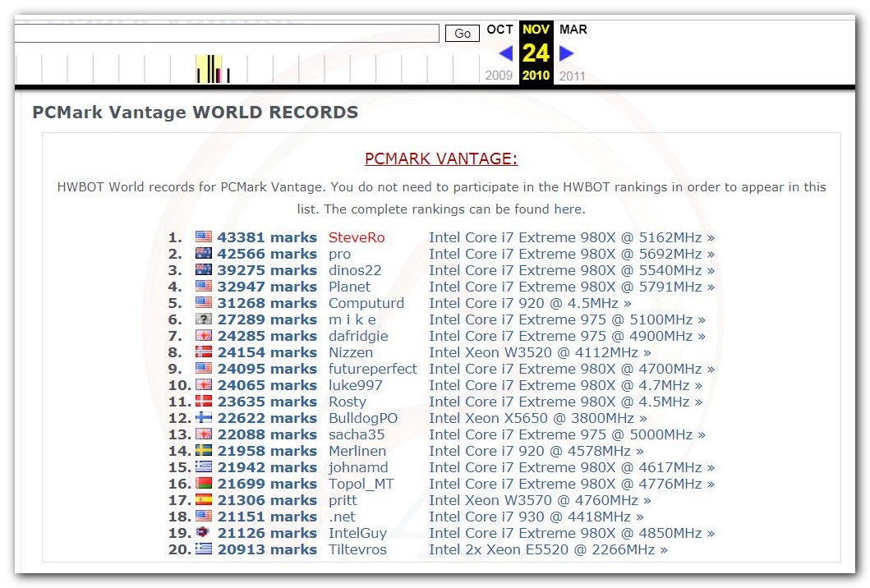Screen dimensions: 870x588
Task: Open BulldogPO's user profile
Action: click(x=363, y=418)
